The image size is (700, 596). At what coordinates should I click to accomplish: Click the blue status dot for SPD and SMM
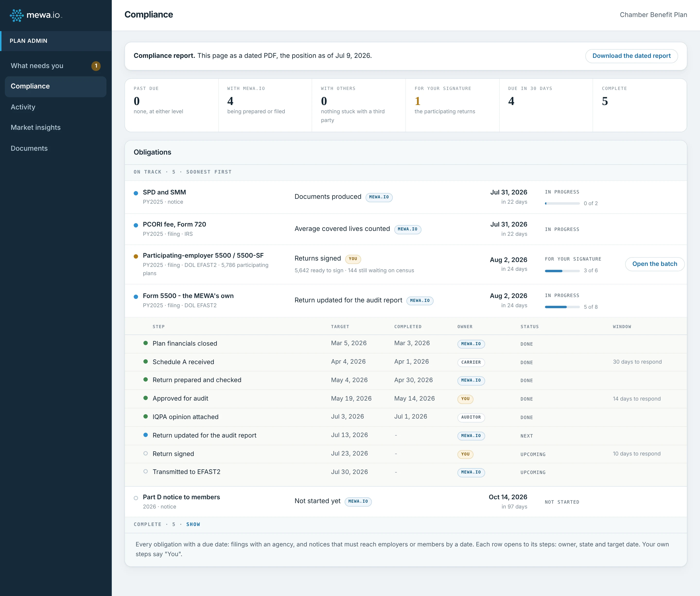coord(136,193)
